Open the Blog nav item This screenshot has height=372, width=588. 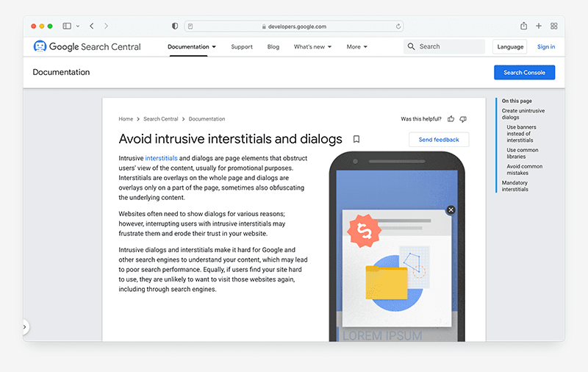tap(273, 47)
